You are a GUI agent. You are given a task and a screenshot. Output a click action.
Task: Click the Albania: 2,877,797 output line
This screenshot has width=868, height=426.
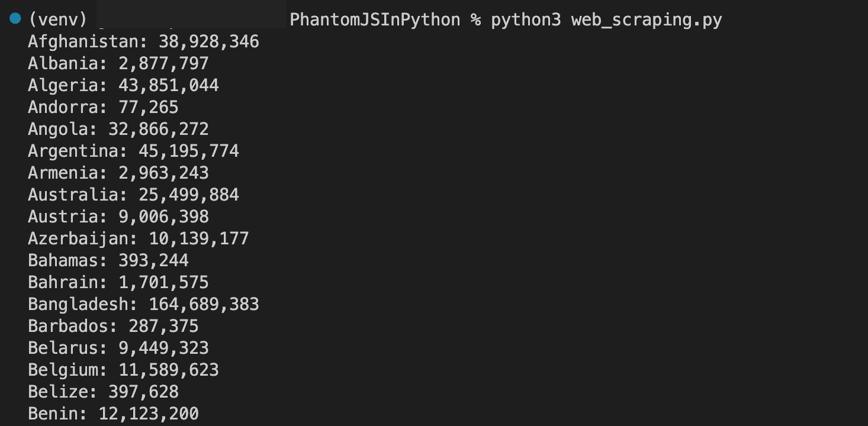(x=118, y=63)
